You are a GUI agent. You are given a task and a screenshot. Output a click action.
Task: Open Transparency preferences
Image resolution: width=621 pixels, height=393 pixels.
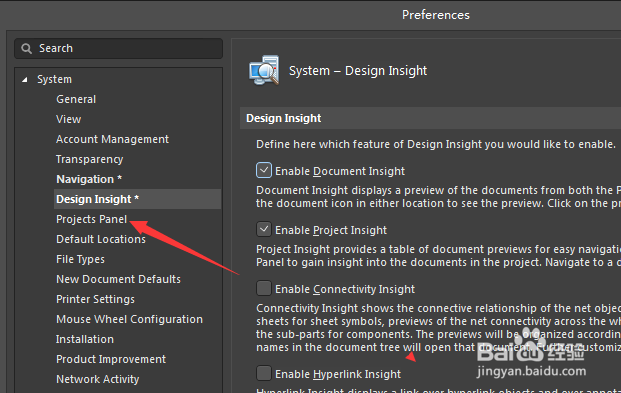(x=90, y=159)
